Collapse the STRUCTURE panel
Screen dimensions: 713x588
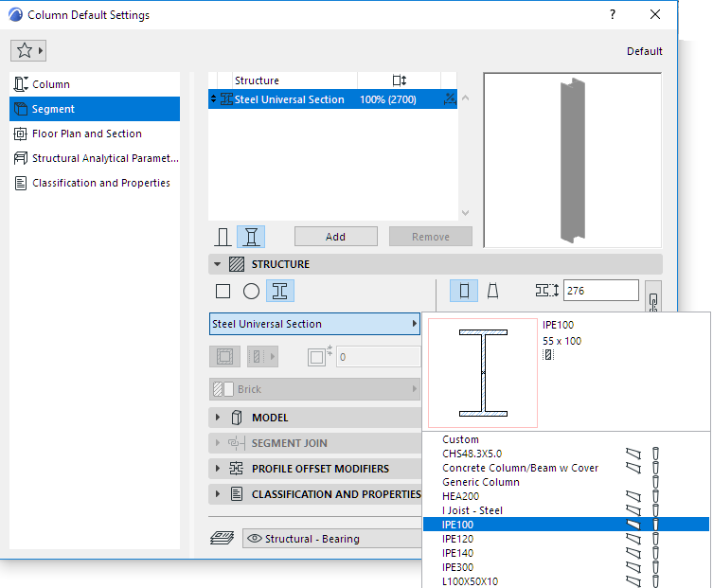218,264
